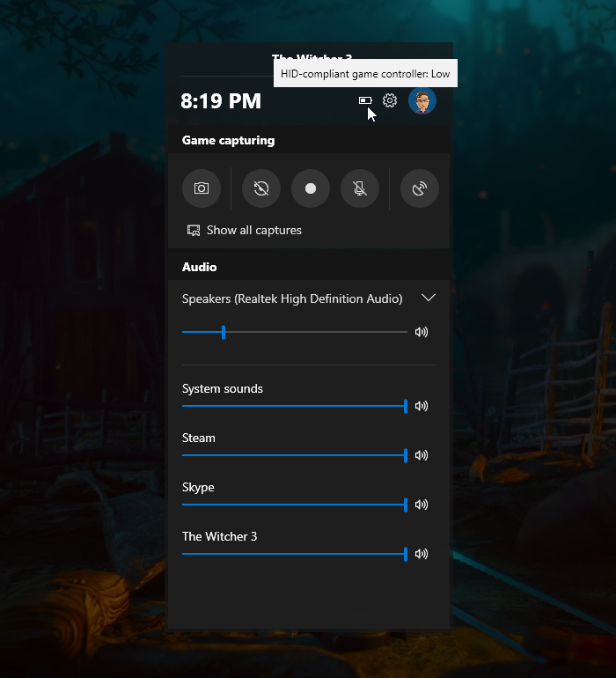Click the Skype volume slider
Screen dimensions: 616x678
point(295,505)
